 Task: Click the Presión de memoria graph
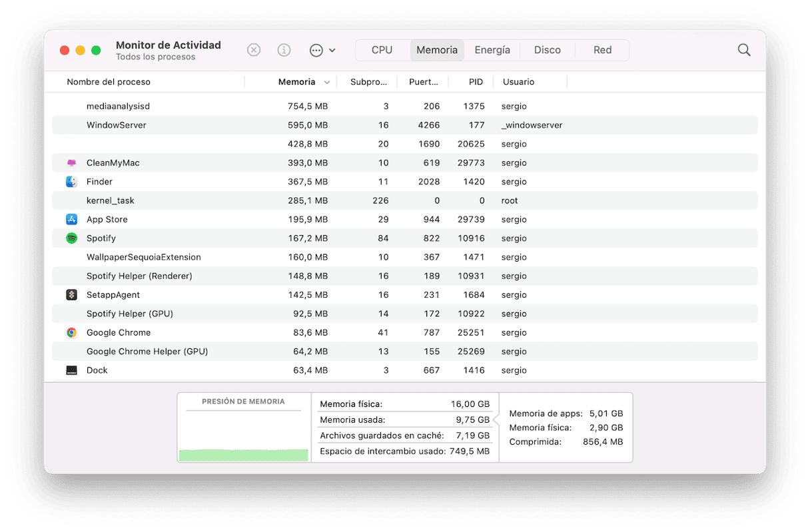[244, 427]
